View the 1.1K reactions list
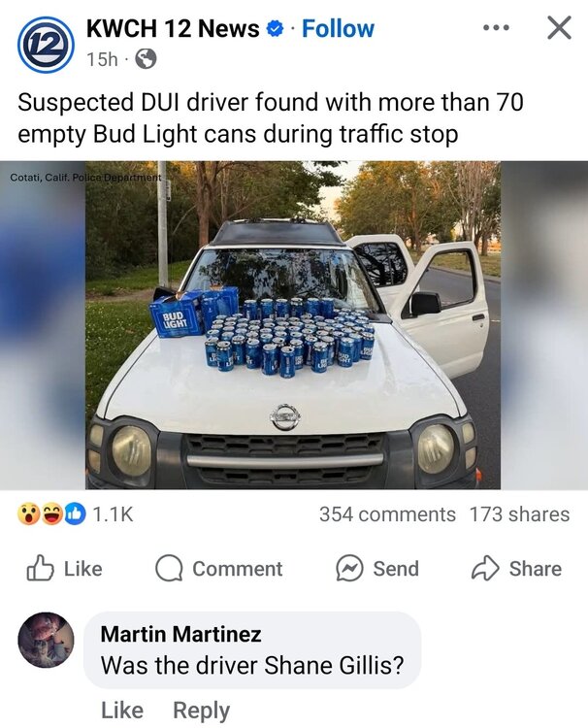588x728 pixels. pos(113,514)
